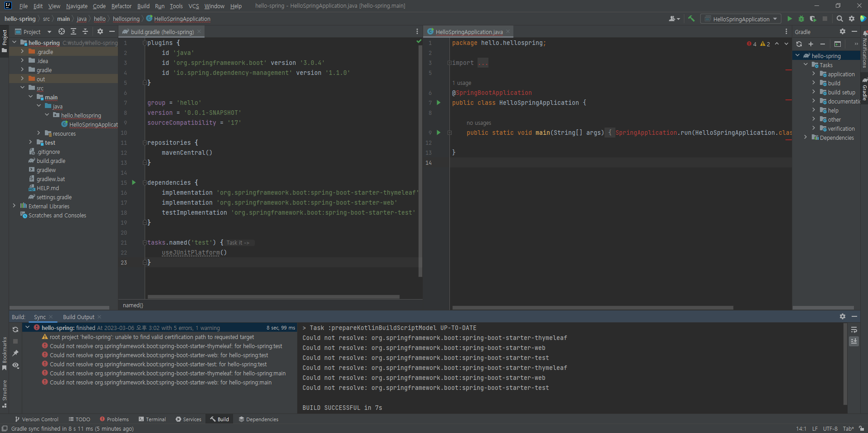Open Gradle panel settings gear

(843, 31)
